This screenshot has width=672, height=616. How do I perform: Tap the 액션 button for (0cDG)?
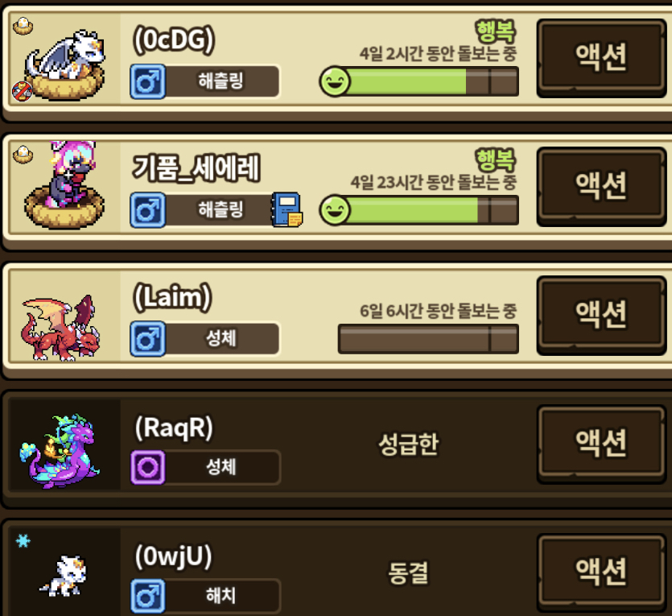(x=601, y=57)
